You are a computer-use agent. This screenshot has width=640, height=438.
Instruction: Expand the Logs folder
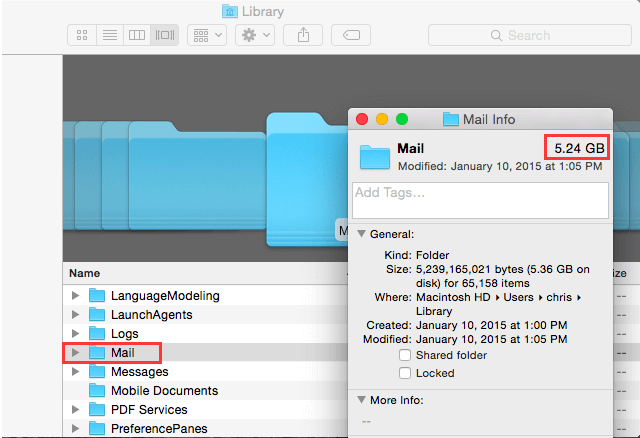[75, 333]
